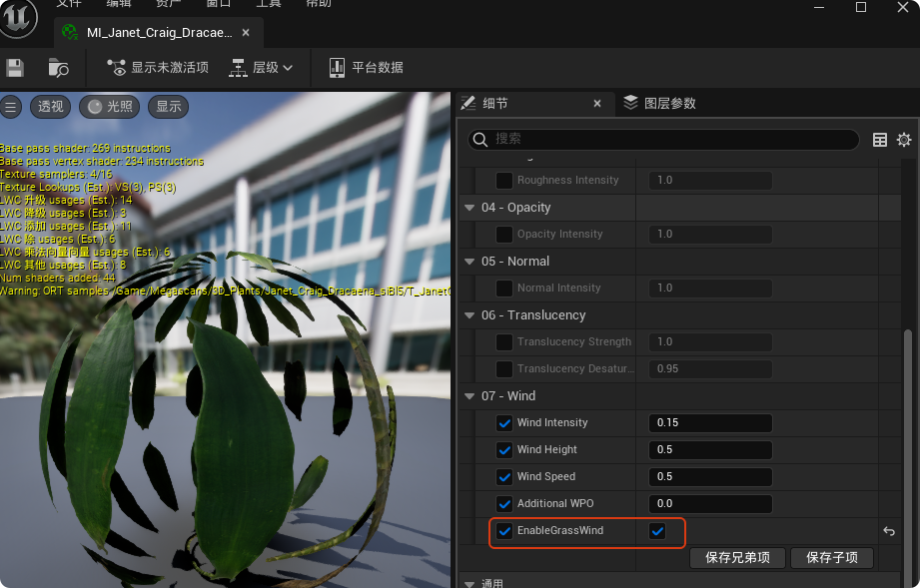Collapse the 通用 general section
920x588 pixels.
tap(469, 584)
